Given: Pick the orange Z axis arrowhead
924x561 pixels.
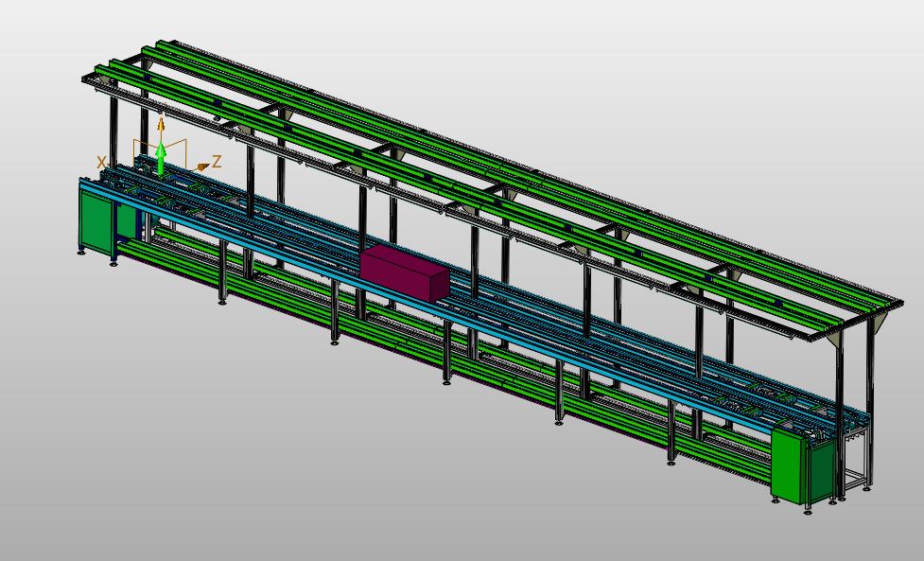Looking at the screenshot, I should 202,167.
